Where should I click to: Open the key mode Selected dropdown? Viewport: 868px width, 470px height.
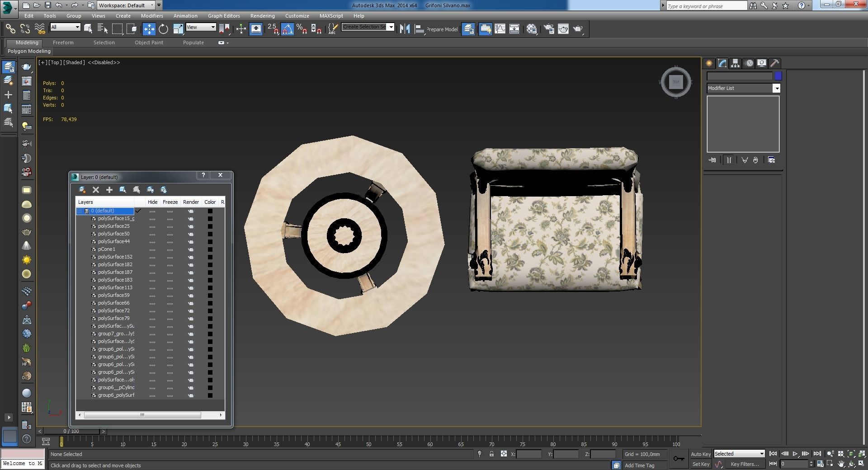point(739,454)
